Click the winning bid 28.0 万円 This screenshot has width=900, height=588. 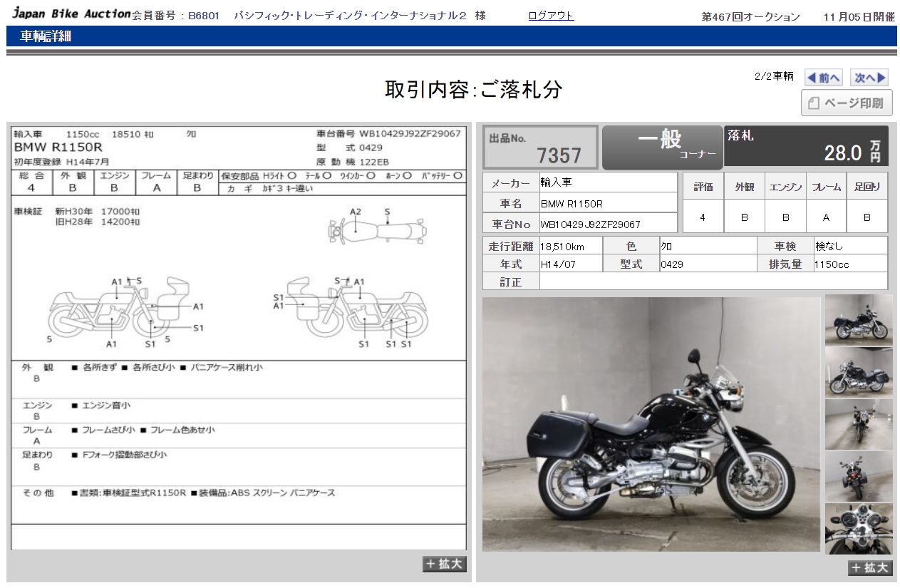[x=853, y=152]
